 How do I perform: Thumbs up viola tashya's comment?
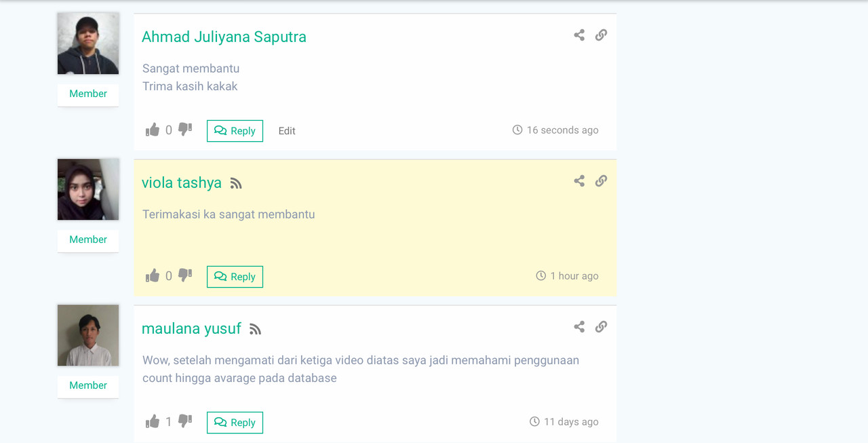tap(153, 275)
